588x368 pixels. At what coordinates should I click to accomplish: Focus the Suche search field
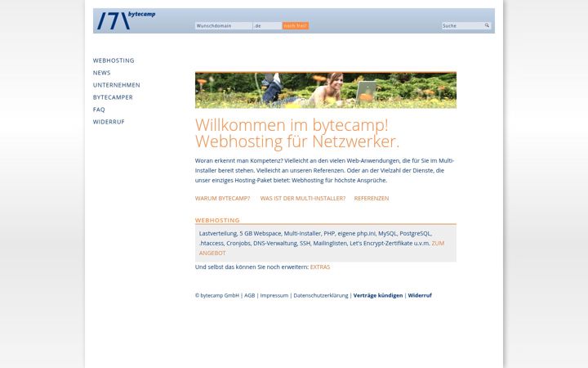462,26
